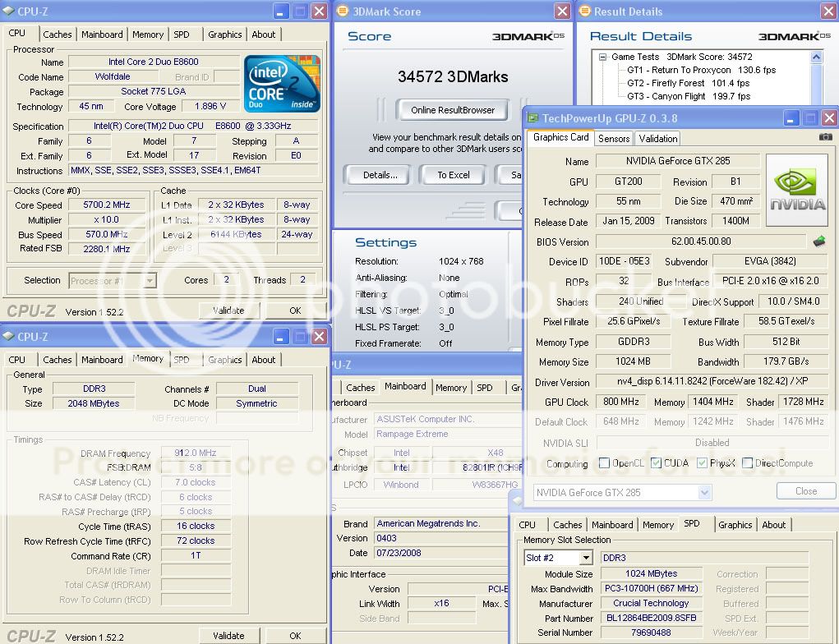The height and width of the screenshot is (644, 839).
Task: Click OK in the CPU-Z Memory window
Action: [295, 636]
